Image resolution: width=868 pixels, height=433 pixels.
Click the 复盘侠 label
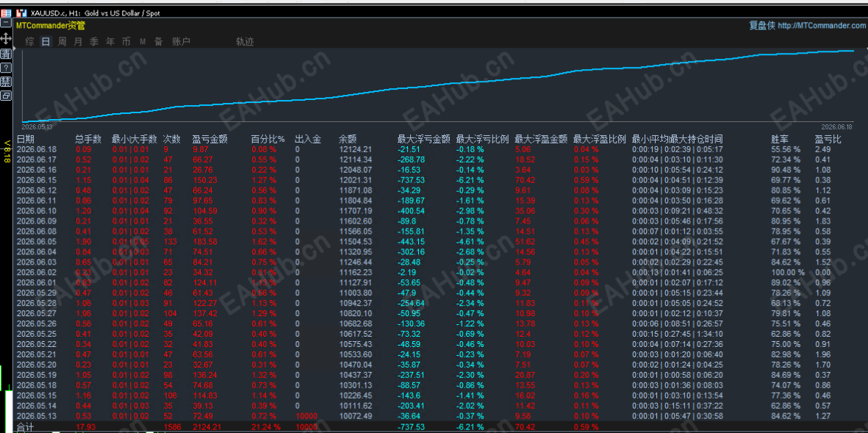tap(762, 26)
